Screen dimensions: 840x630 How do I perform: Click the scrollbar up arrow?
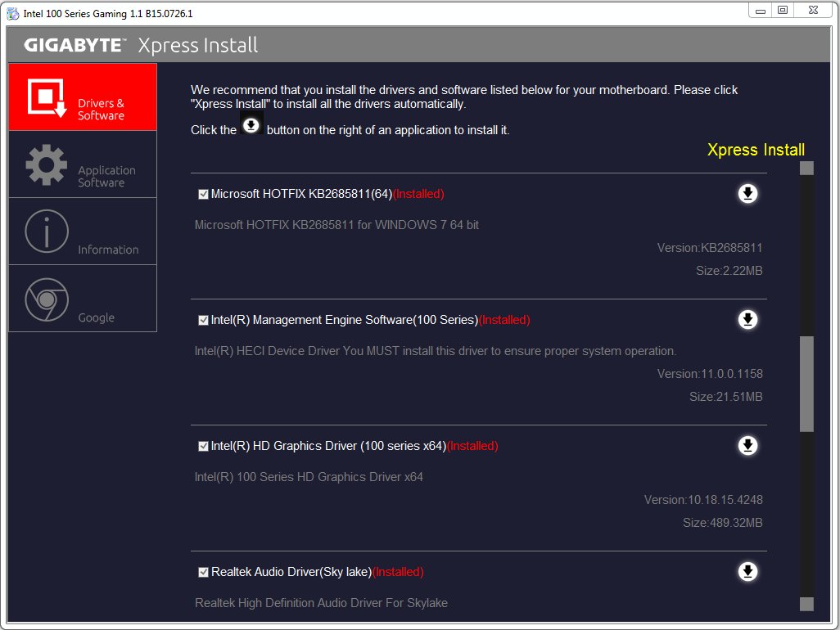(806, 169)
